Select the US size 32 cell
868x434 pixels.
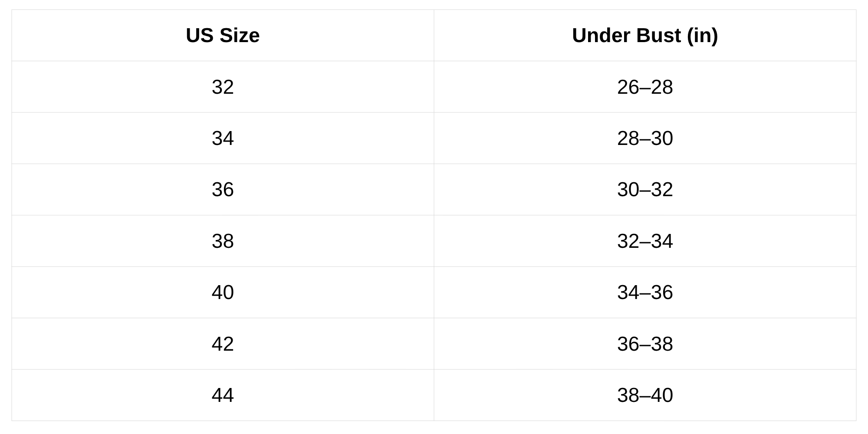pyautogui.click(x=223, y=87)
